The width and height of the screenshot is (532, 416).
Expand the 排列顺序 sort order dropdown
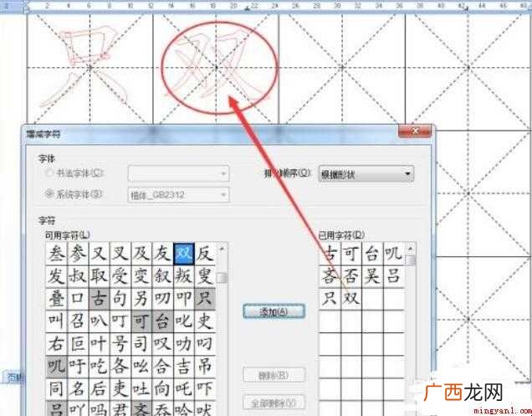coord(366,174)
